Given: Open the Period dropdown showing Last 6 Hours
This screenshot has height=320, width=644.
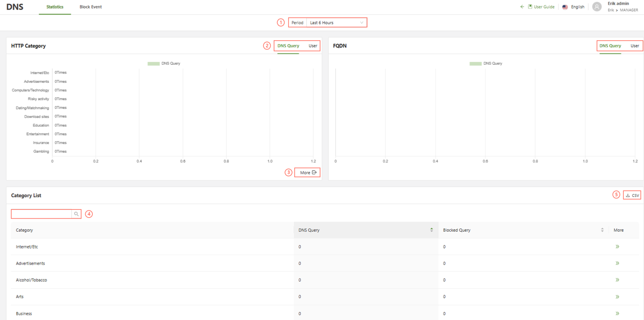Looking at the screenshot, I should click(x=336, y=23).
